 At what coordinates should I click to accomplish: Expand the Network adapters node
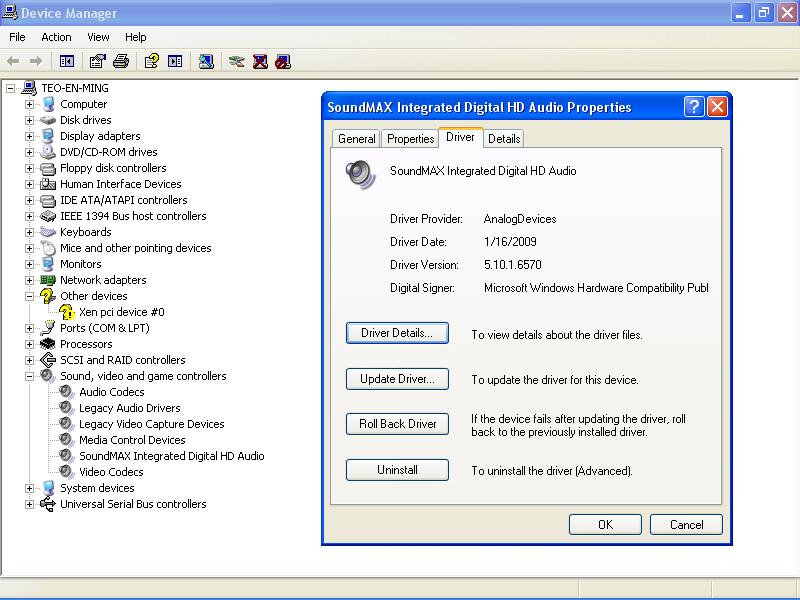[x=30, y=280]
